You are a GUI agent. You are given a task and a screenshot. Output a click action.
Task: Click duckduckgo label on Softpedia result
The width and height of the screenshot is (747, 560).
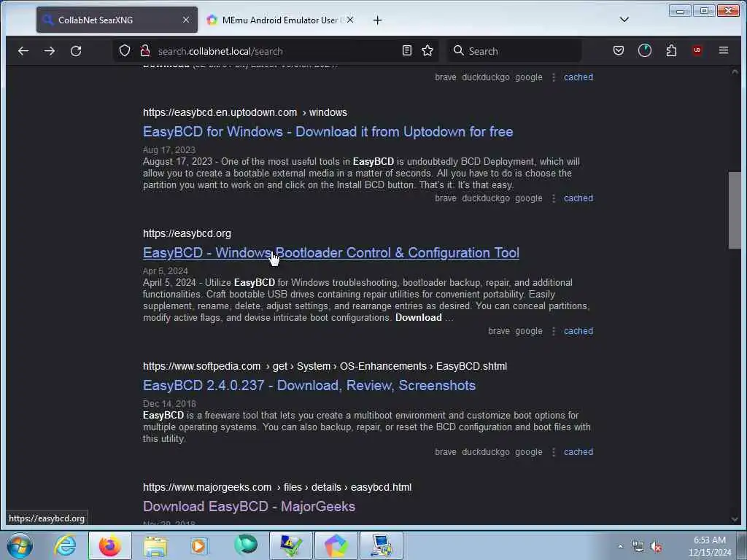click(x=485, y=452)
